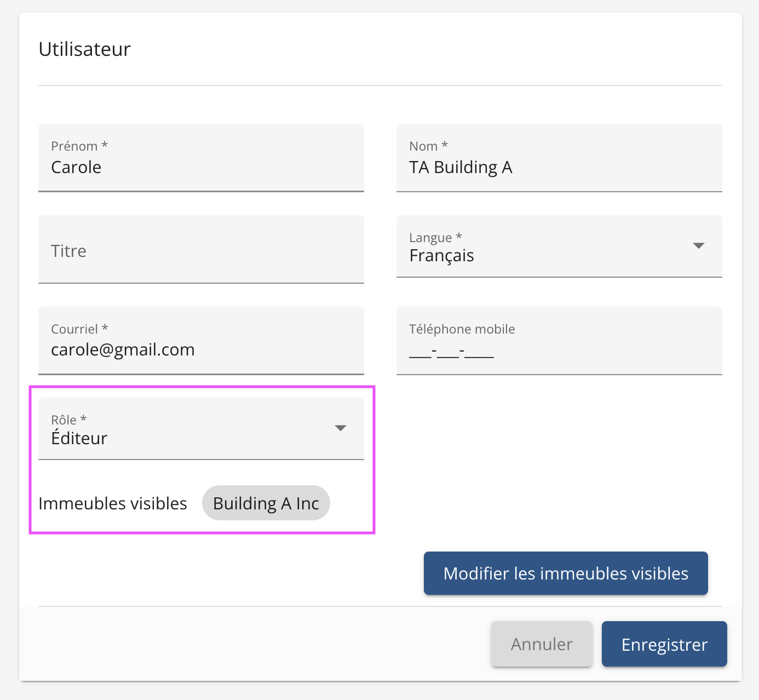Click the Téléphone mobile label text
Image resolution: width=759 pixels, height=700 pixels.
[462, 329]
